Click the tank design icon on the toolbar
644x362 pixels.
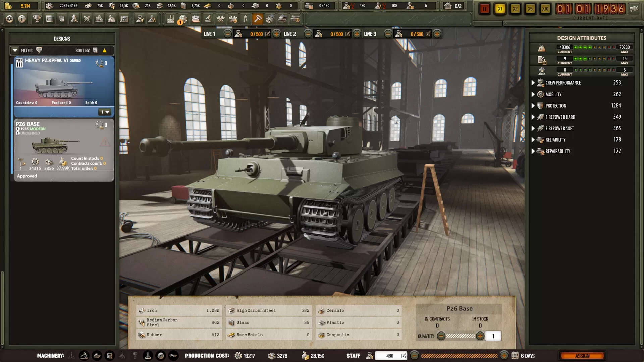pos(282,19)
